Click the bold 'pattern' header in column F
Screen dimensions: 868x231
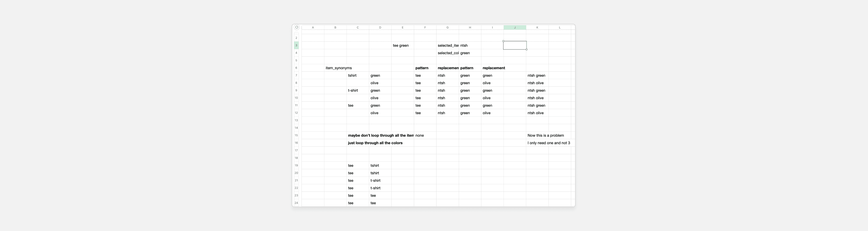click(425, 68)
